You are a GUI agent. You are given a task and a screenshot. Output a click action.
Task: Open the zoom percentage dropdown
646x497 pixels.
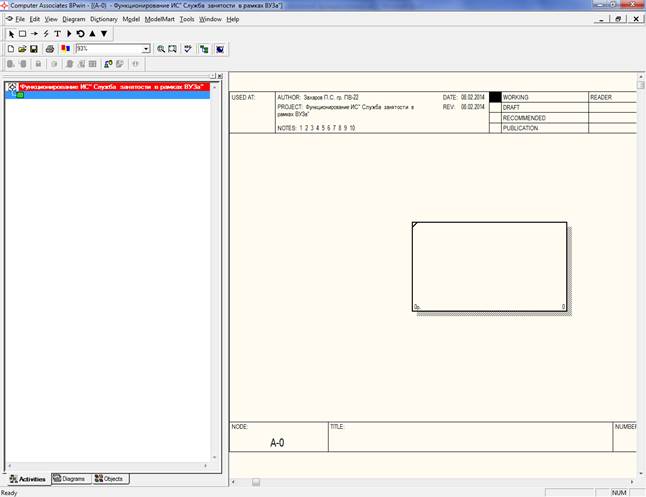tap(146, 49)
